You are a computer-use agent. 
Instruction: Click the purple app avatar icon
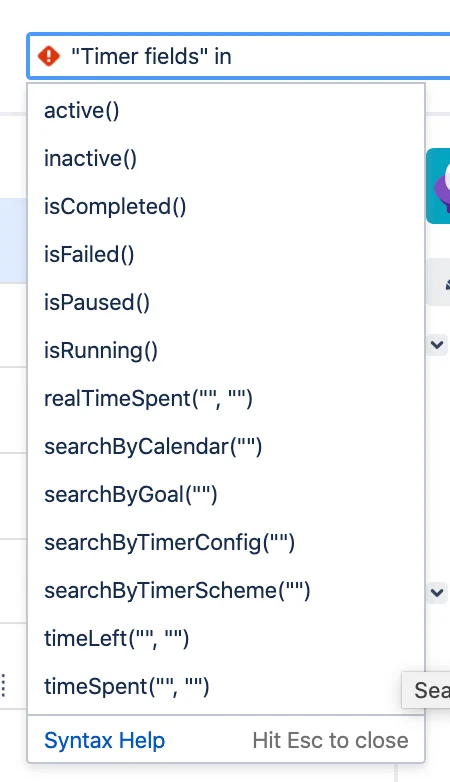click(438, 186)
